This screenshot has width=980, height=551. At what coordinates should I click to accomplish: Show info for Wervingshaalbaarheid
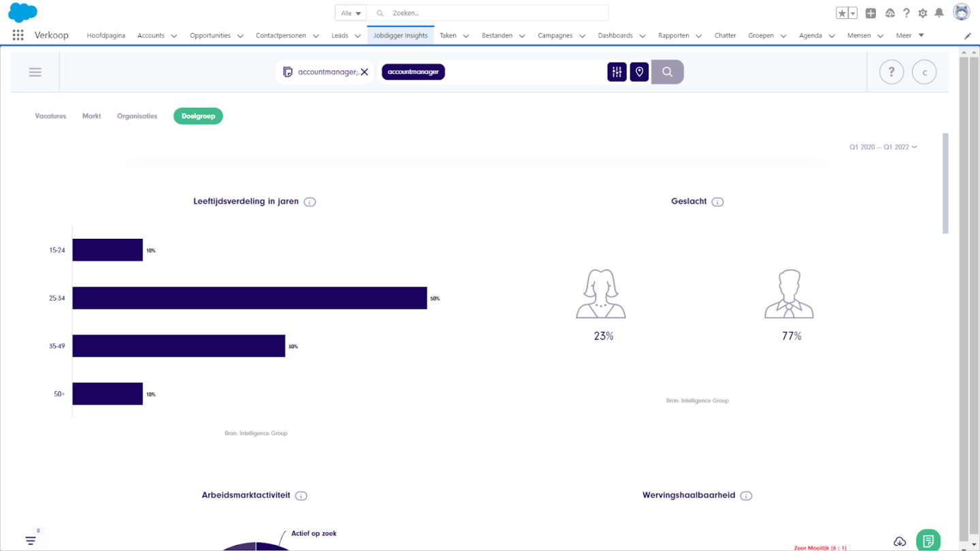pyautogui.click(x=747, y=496)
